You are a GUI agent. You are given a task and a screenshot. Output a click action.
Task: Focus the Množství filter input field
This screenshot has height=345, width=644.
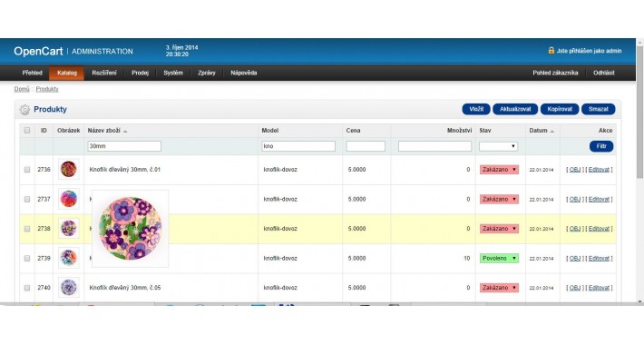click(435, 146)
